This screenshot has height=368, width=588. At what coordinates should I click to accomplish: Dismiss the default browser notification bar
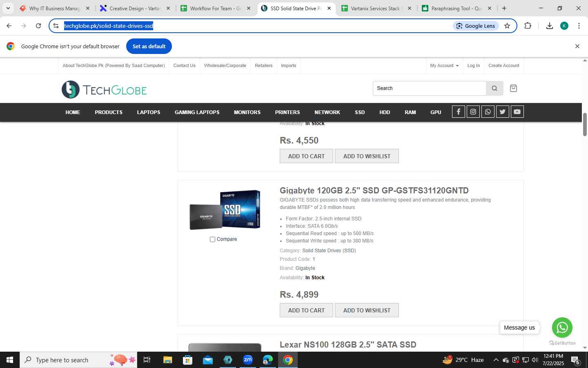[577, 46]
